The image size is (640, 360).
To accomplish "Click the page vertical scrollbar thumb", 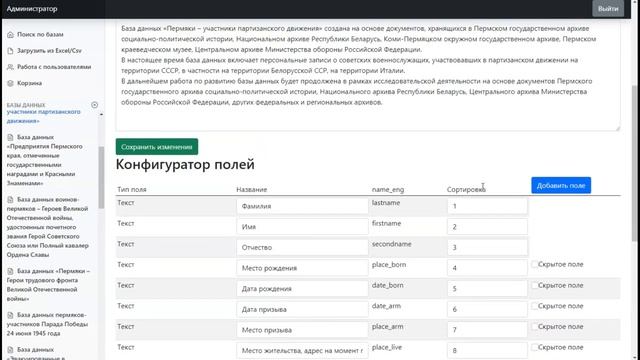I will click(635, 163).
